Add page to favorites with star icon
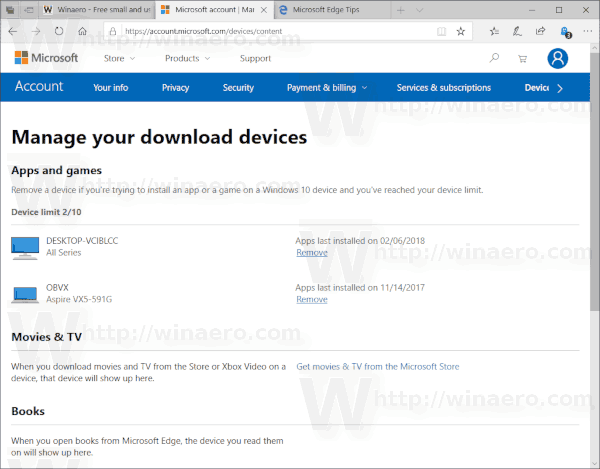This screenshot has width=600, height=469. (461, 31)
